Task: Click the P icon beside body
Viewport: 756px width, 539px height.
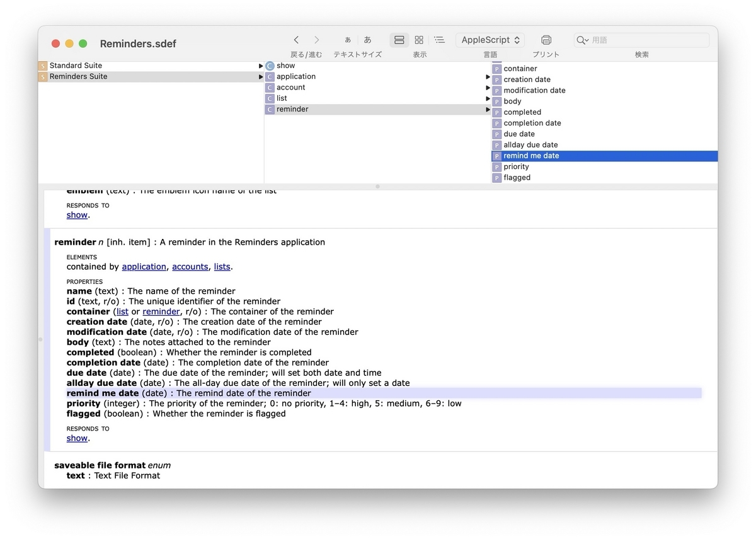Action: pyautogui.click(x=497, y=101)
